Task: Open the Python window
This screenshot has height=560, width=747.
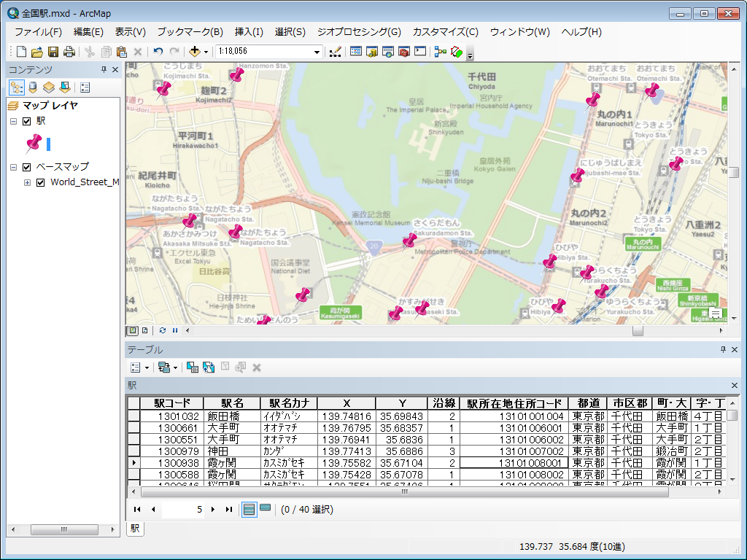Action: pos(420,52)
